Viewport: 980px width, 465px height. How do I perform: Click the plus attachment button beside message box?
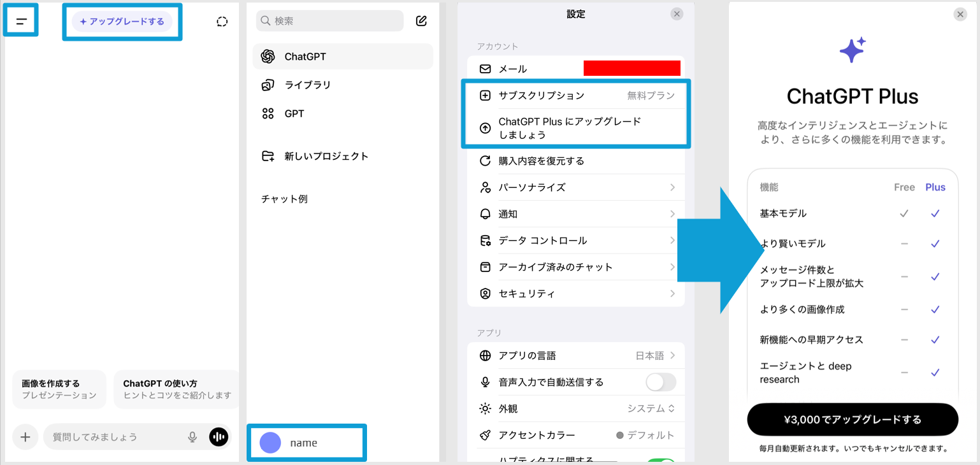[25, 437]
